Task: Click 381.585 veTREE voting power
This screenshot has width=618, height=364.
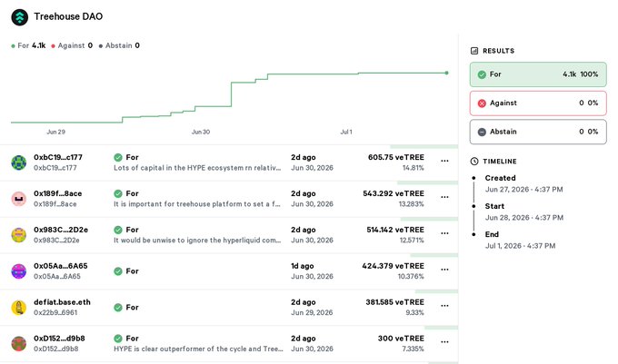Action: tap(395, 302)
